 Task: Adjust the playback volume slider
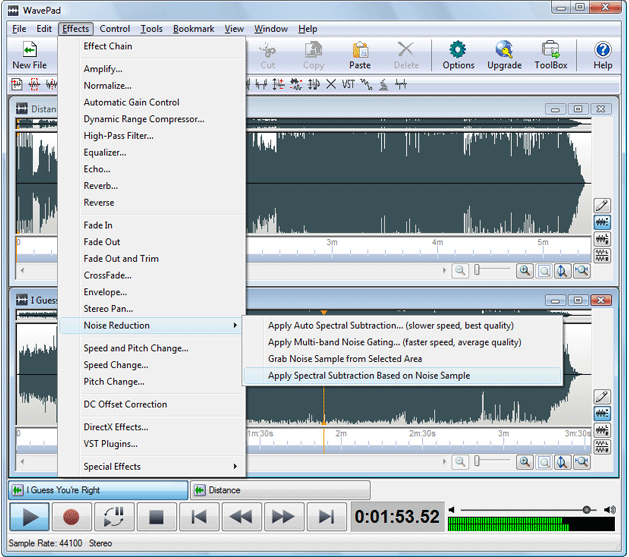(x=586, y=509)
